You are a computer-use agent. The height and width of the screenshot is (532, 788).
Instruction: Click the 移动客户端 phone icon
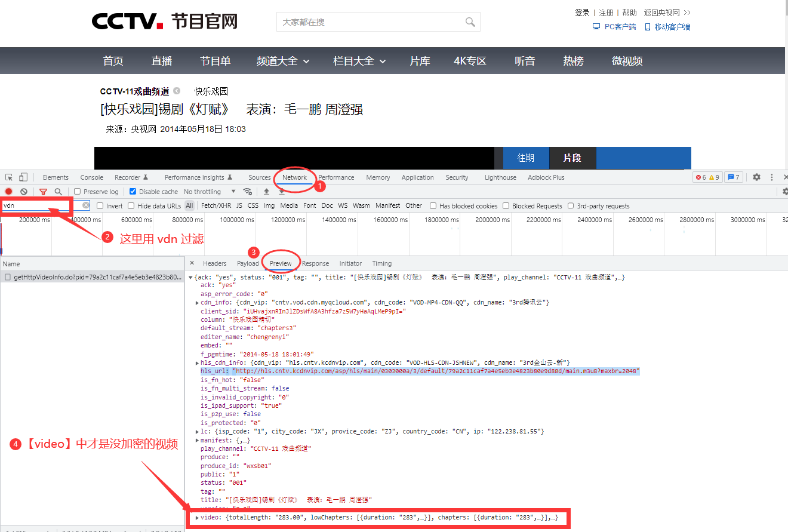tap(648, 27)
